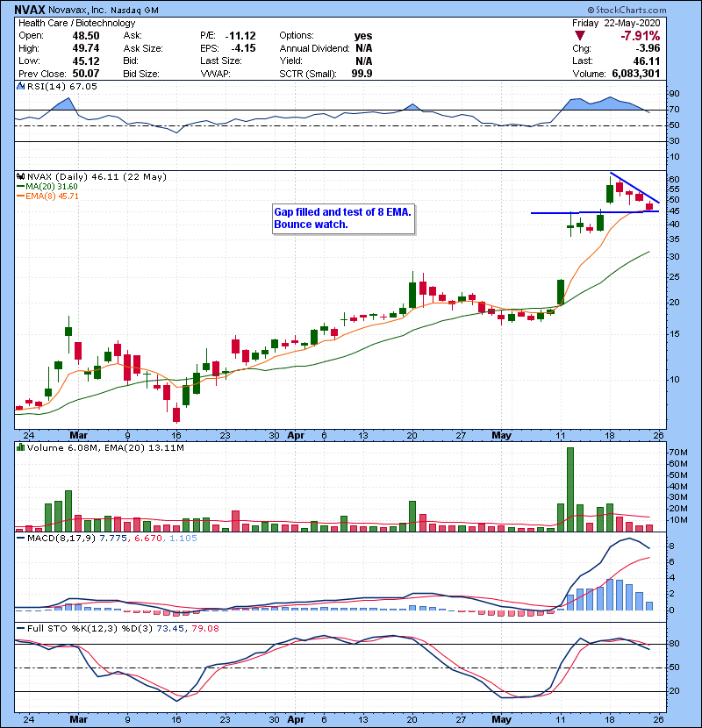This screenshot has height=728, width=702.
Task: Click the VWAP: label
Action: click(215, 74)
